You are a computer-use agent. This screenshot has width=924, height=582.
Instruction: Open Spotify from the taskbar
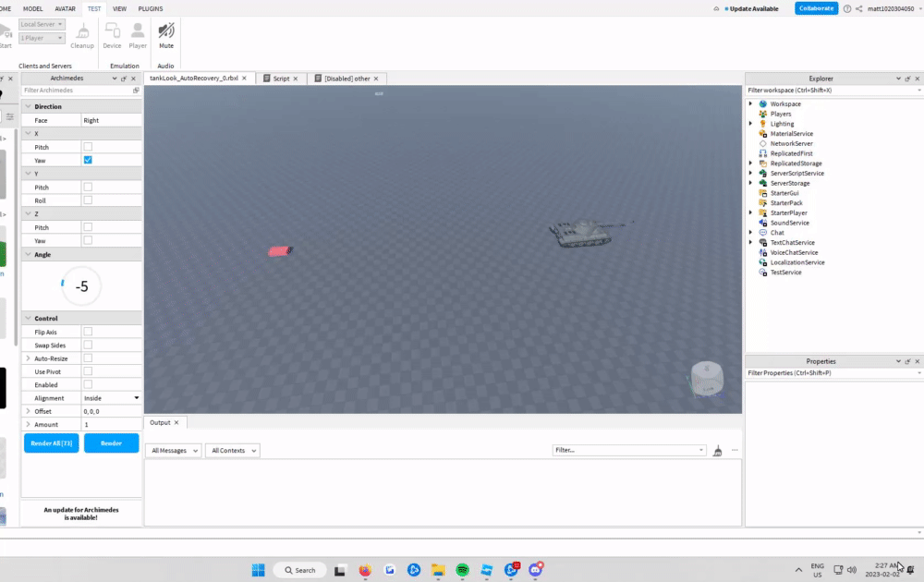[x=463, y=570]
